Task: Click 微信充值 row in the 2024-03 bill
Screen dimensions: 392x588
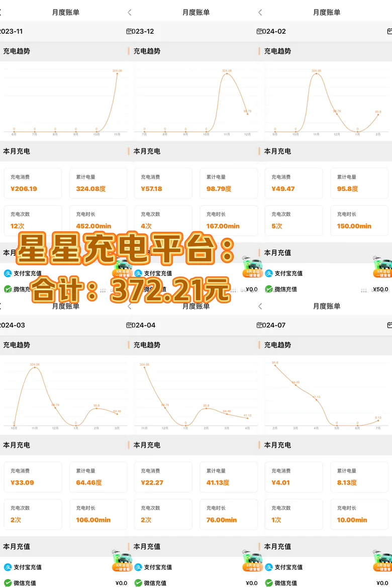Action: click(65, 583)
